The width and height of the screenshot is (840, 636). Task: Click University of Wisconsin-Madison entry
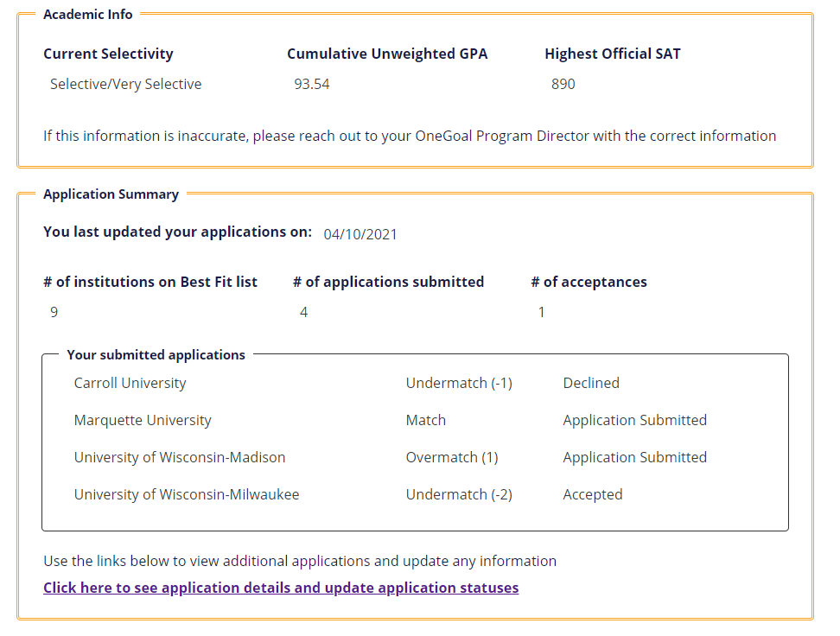pyautogui.click(x=180, y=457)
